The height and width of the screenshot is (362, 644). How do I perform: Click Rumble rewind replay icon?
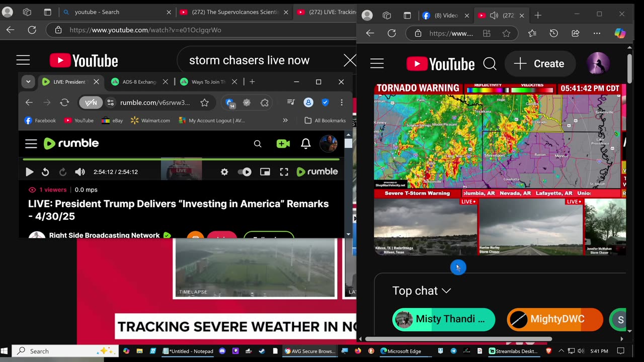[45, 172]
